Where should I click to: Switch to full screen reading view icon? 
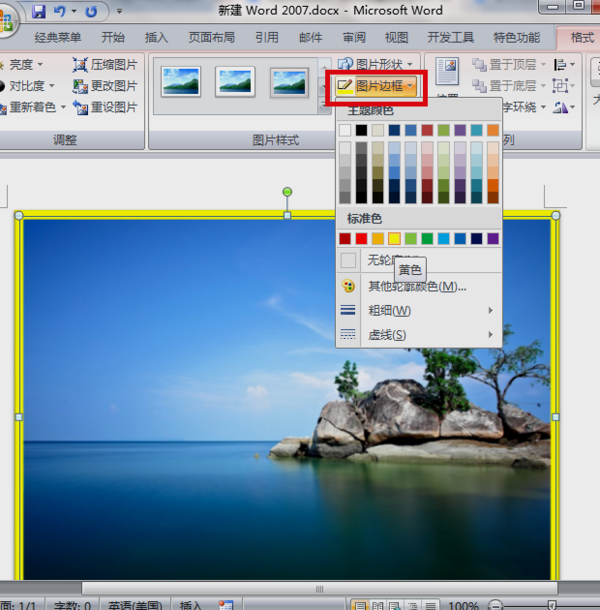[x=377, y=605]
